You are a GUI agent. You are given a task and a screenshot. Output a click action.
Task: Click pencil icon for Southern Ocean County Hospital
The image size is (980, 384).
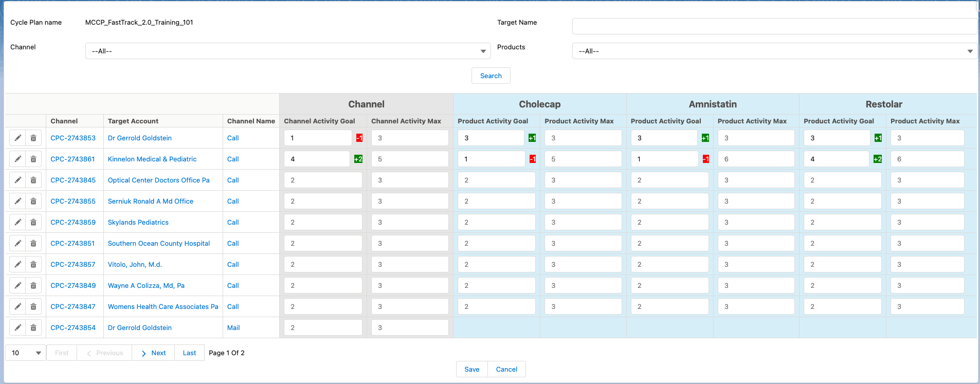(x=17, y=243)
